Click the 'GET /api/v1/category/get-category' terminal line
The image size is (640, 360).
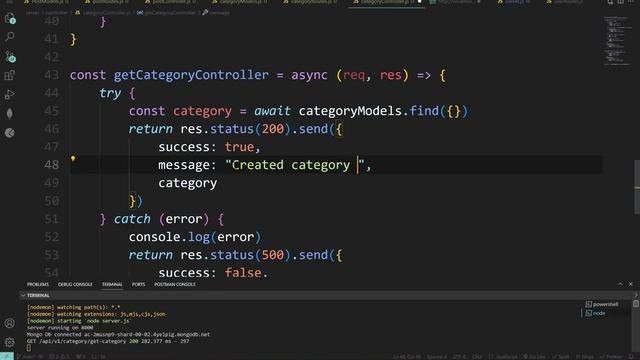(108, 341)
